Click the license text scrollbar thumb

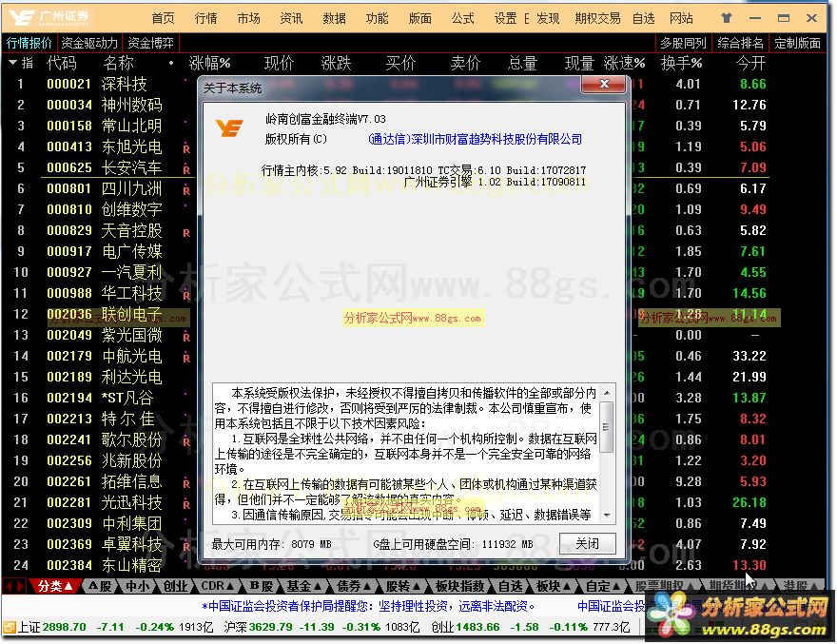(606, 427)
